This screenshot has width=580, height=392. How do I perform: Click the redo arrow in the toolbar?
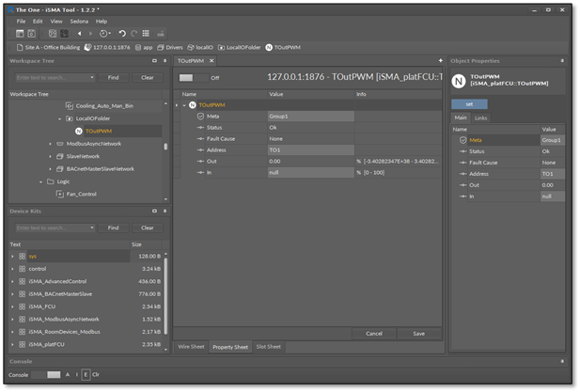tap(134, 33)
